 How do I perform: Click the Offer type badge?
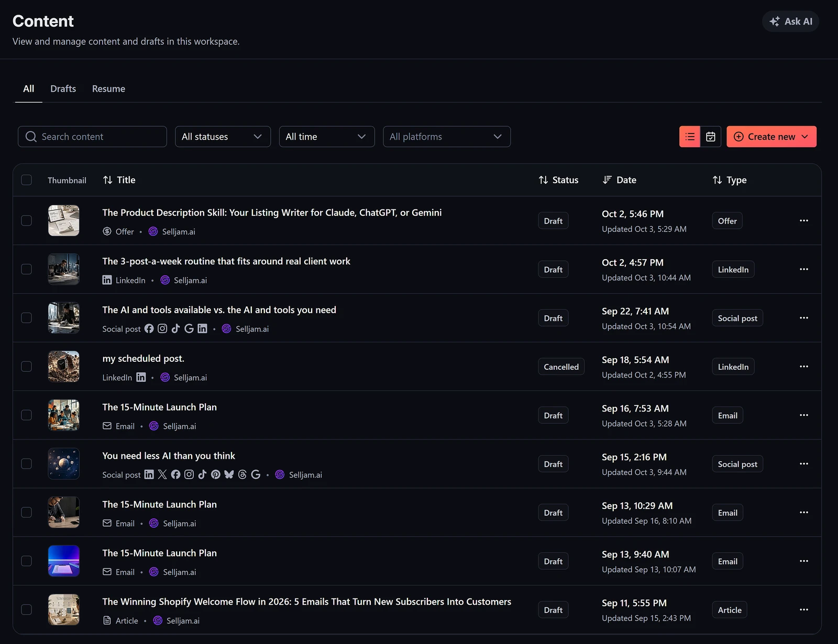point(727,221)
